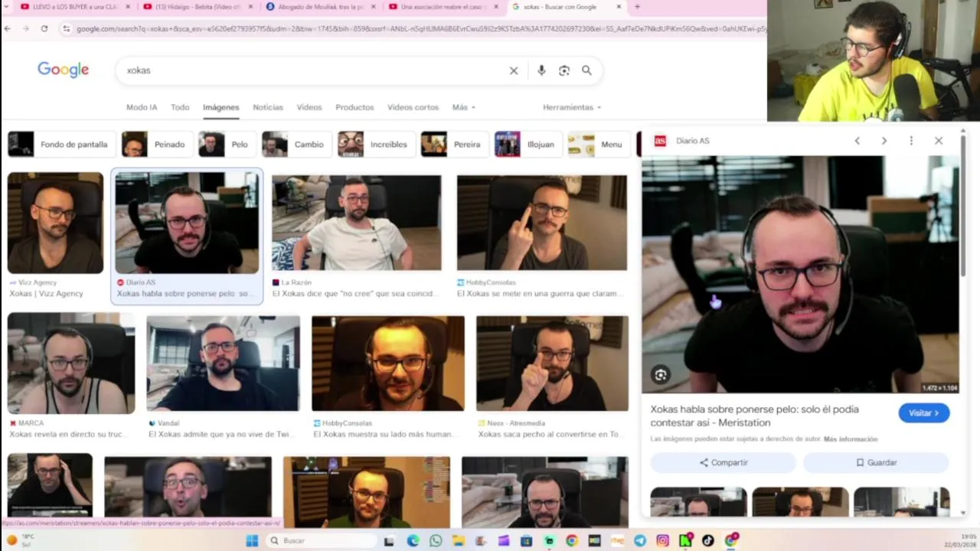Open Google Lens camera search icon
980x551 pixels.
tap(564, 70)
